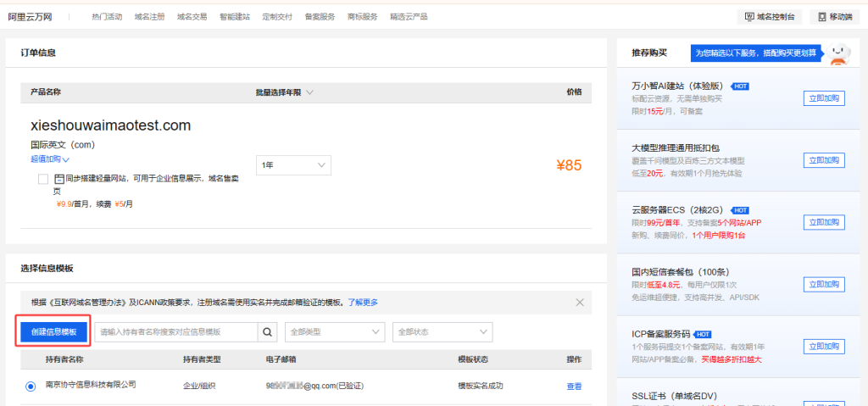Open the 1年 duration dropdown
Screen dimensions: 868x406
(x=293, y=165)
